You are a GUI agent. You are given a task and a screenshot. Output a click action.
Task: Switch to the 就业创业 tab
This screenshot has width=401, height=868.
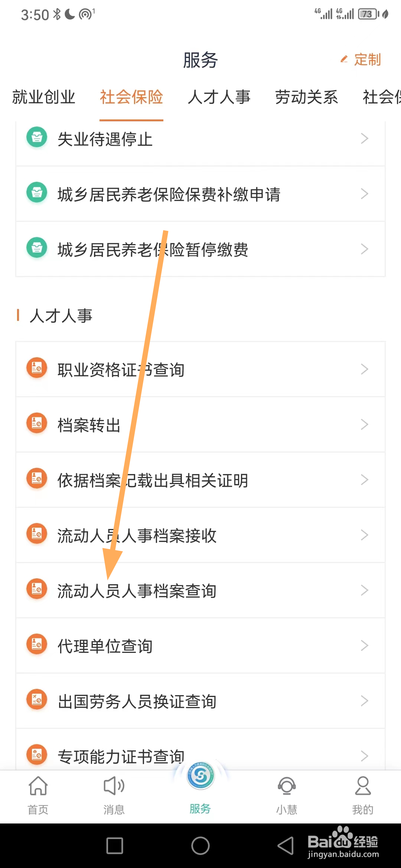[x=44, y=97]
